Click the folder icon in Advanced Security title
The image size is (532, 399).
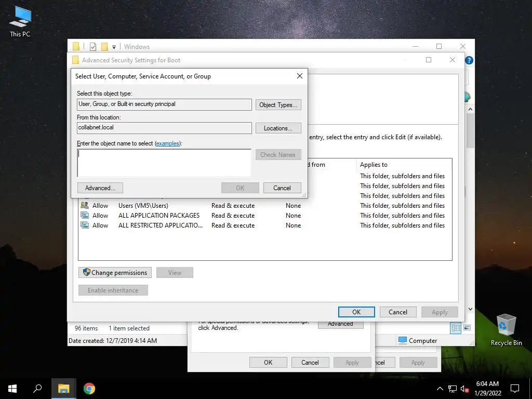[x=75, y=60]
